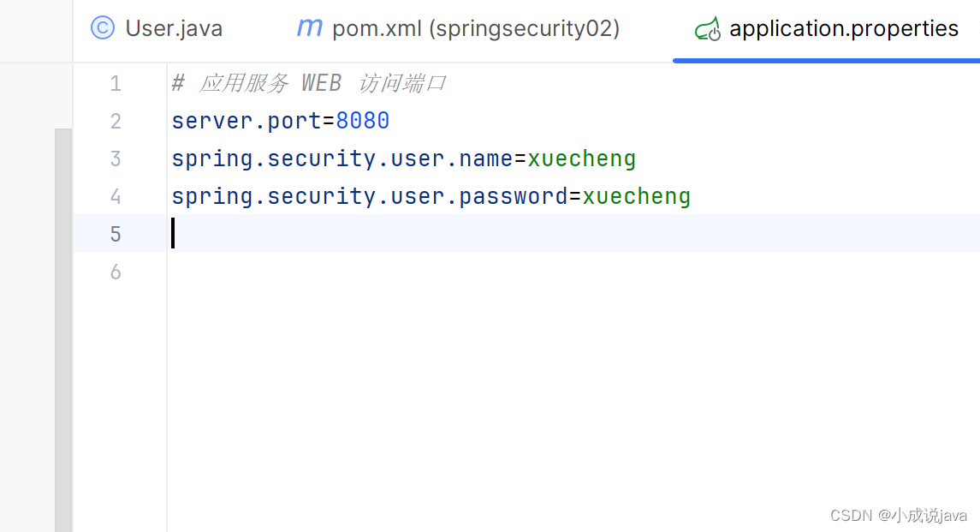The height and width of the screenshot is (532, 980).
Task: Click the cursor position on line 5
Action: point(173,233)
